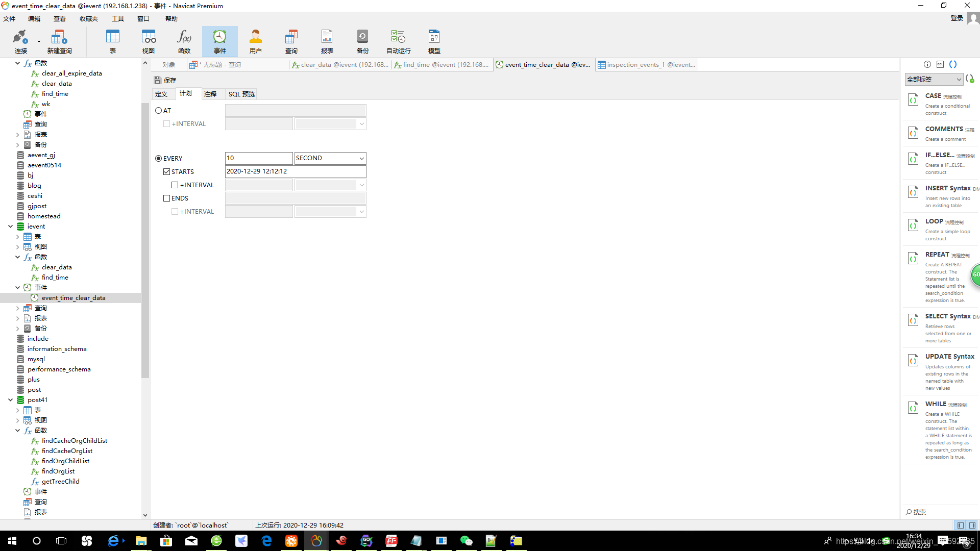The height and width of the screenshot is (551, 980).
Task: Switch to the SQL 预览 tab
Action: point(241,94)
